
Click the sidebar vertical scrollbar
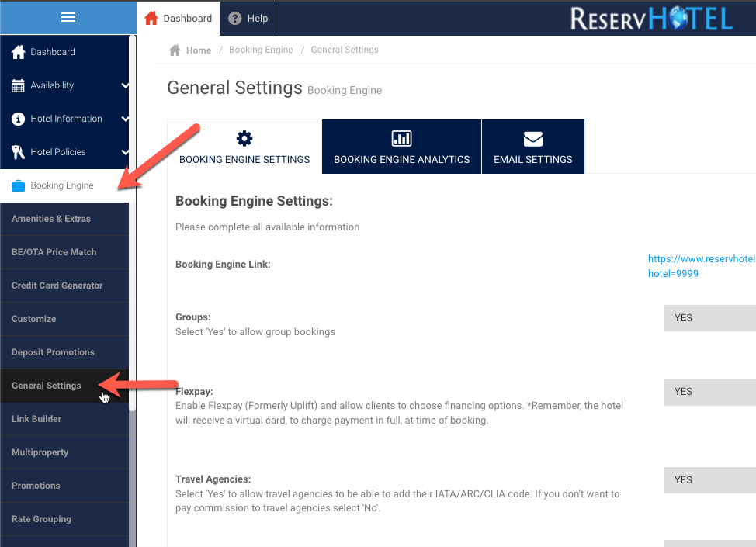(x=132, y=222)
